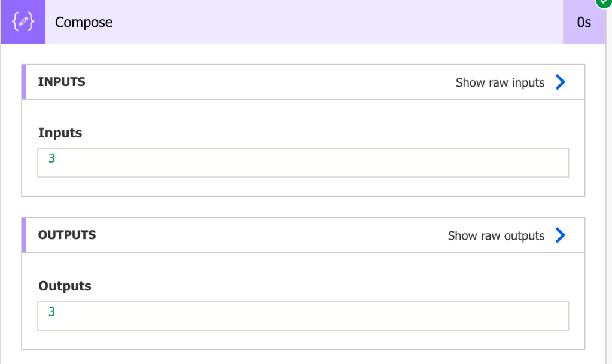This screenshot has height=364, width=612.
Task: Open the Show raw outputs link
Action: pos(496,235)
